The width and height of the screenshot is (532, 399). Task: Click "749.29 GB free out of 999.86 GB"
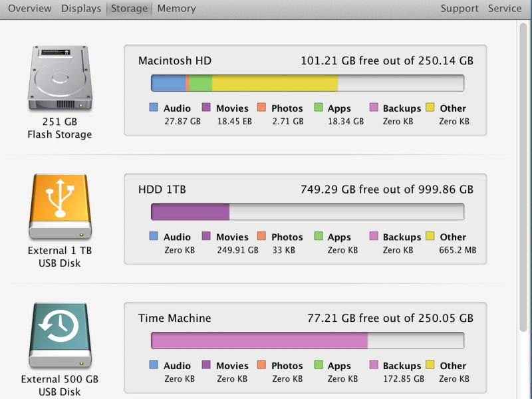(387, 190)
